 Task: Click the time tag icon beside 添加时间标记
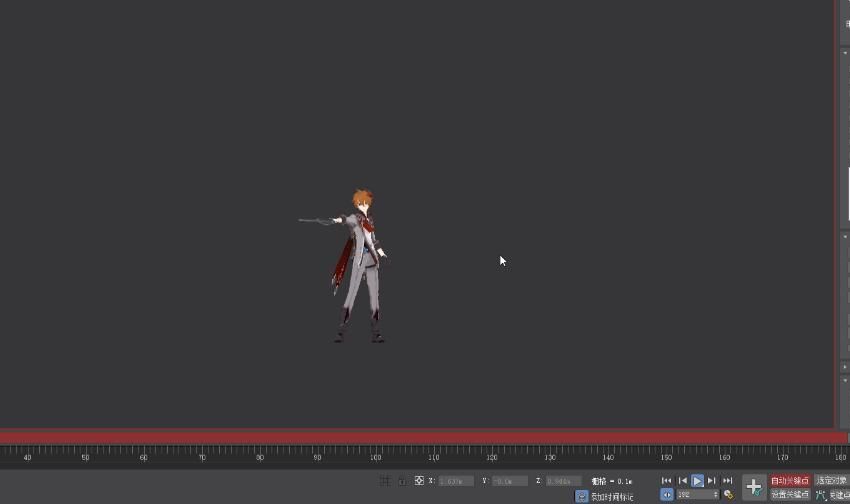581,496
